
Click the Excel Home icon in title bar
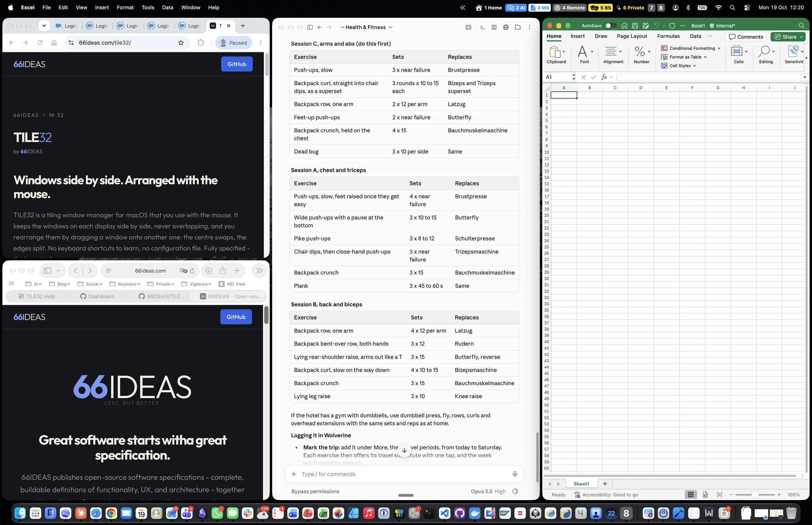click(624, 26)
